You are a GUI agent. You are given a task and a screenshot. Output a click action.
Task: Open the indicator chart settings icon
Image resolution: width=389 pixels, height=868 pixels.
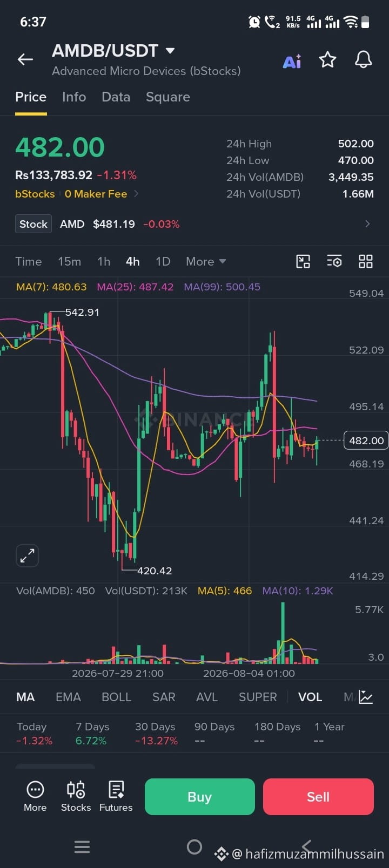(x=366, y=697)
